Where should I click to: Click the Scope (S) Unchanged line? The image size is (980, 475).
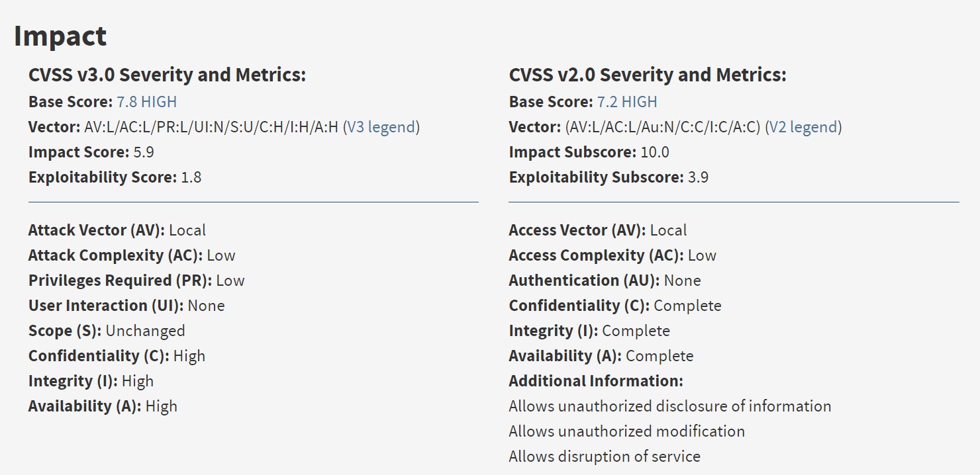point(107,331)
